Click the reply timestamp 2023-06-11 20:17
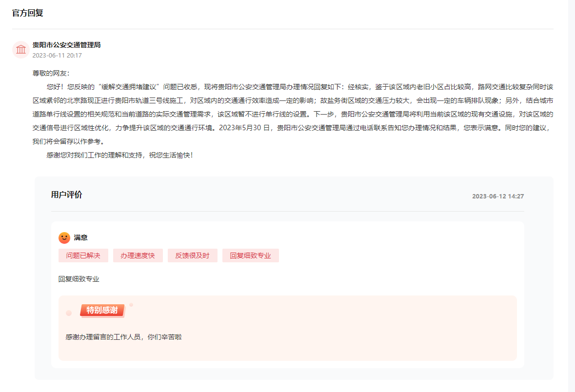This screenshot has width=575, height=392. coord(57,56)
